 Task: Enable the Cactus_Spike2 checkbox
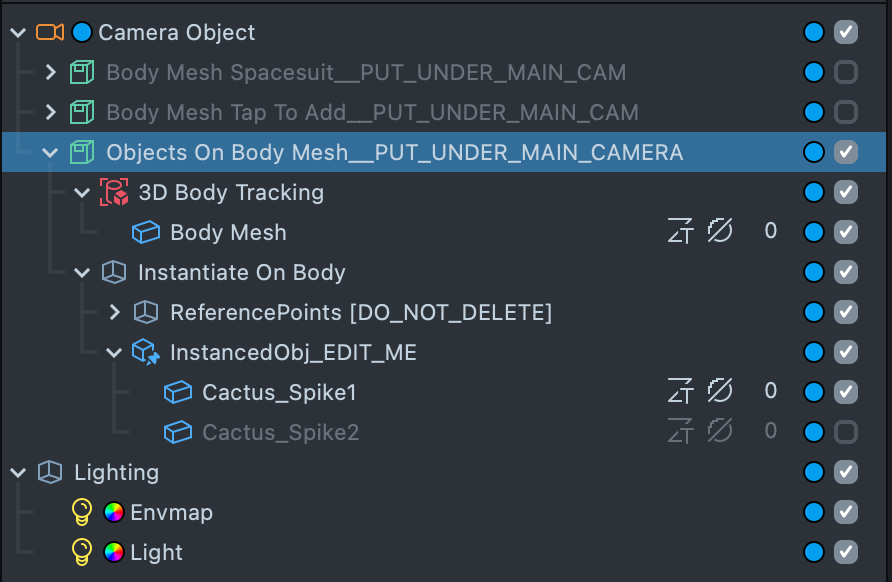tap(846, 432)
